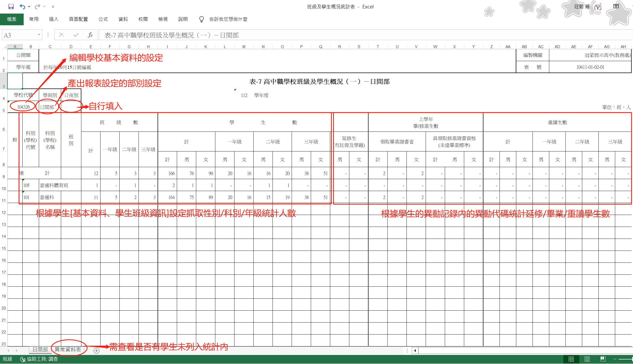Select the 公開類 cell
This screenshot has height=364, width=633.
pos(23,55)
